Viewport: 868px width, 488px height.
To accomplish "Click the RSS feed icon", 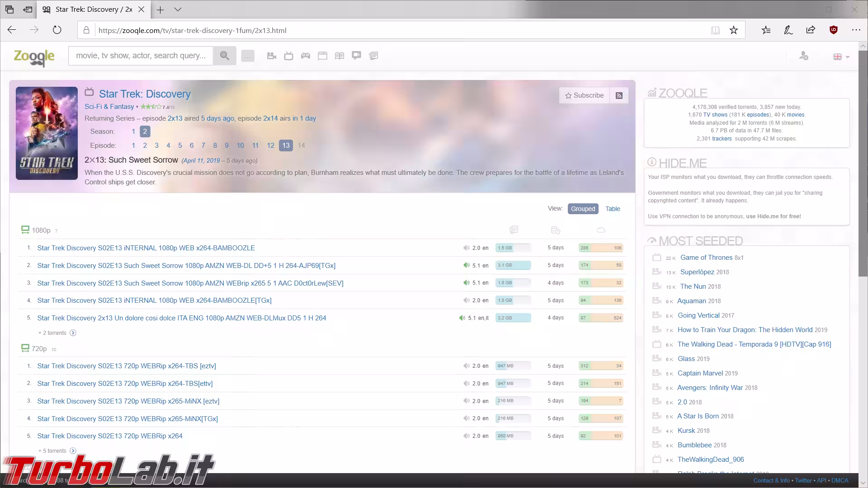I will (x=619, y=95).
